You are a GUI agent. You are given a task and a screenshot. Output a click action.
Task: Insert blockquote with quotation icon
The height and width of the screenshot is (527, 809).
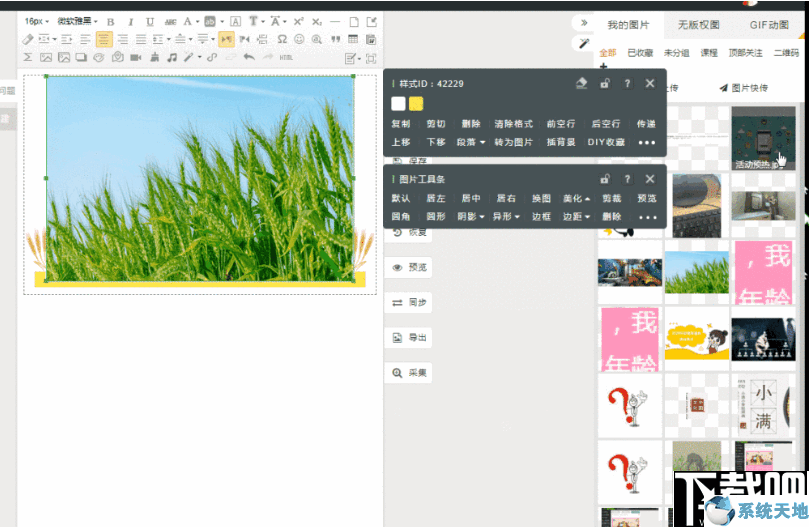pyautogui.click(x=335, y=39)
